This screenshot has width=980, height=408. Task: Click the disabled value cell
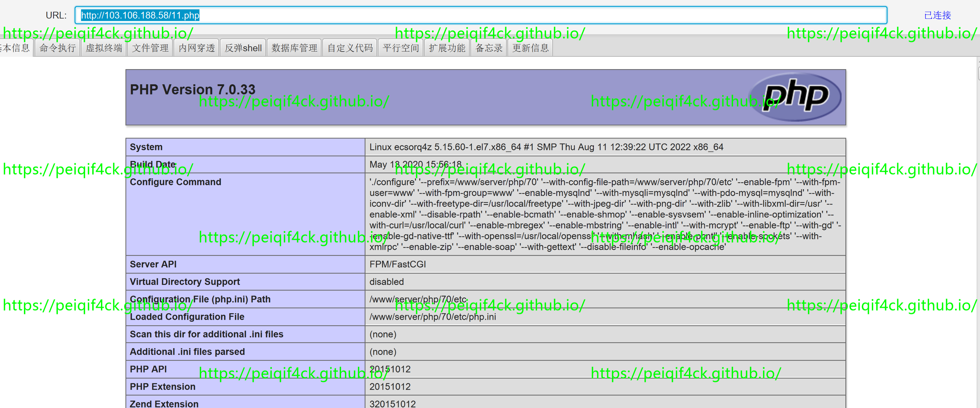605,281
